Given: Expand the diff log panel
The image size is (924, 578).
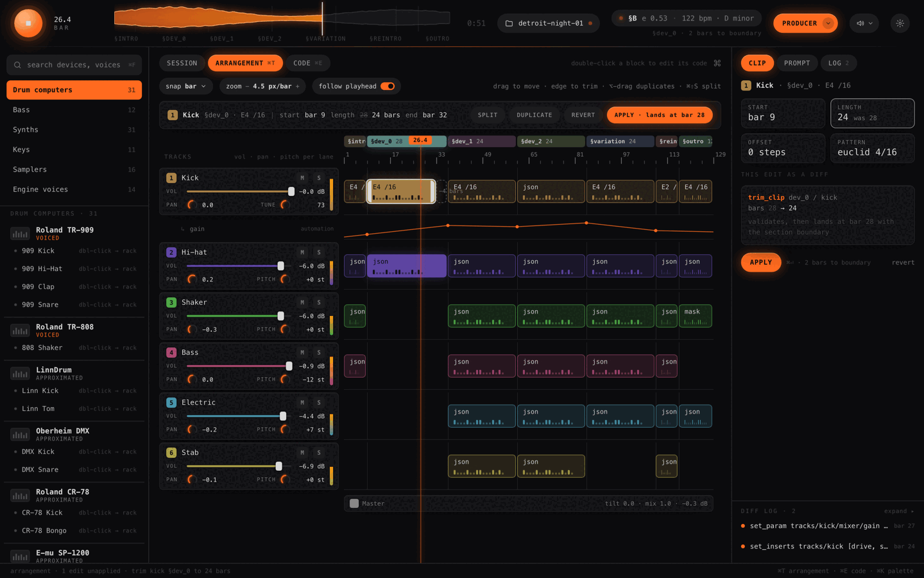Looking at the screenshot, I should pyautogui.click(x=899, y=511).
